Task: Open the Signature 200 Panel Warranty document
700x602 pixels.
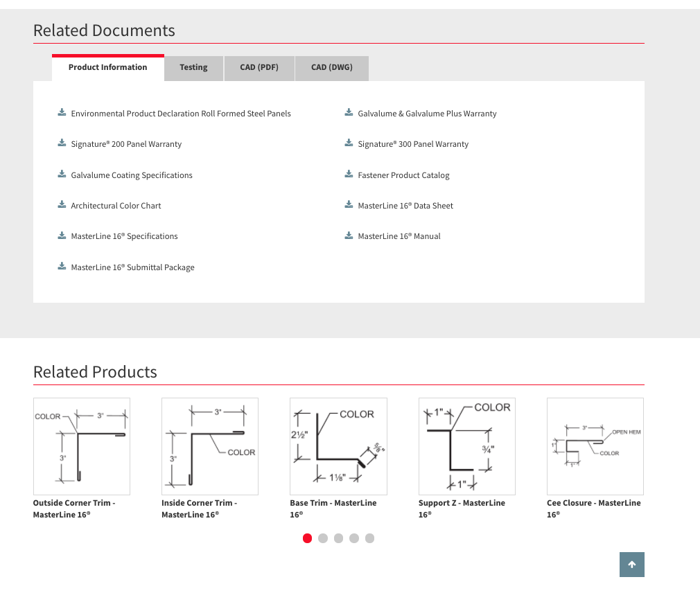Action: [126, 144]
